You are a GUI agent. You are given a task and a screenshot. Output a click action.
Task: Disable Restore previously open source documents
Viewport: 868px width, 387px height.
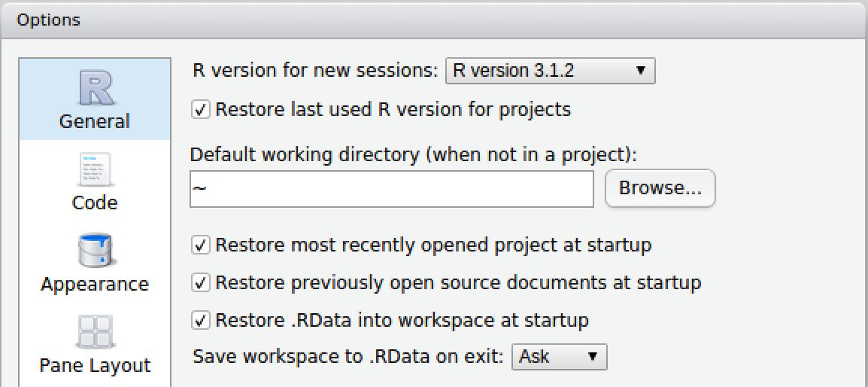click(x=201, y=282)
